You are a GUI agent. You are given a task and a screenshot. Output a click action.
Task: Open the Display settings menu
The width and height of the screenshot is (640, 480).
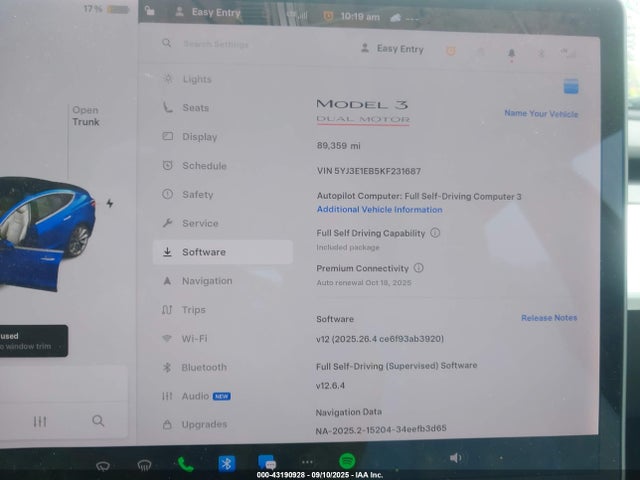click(x=190, y=137)
